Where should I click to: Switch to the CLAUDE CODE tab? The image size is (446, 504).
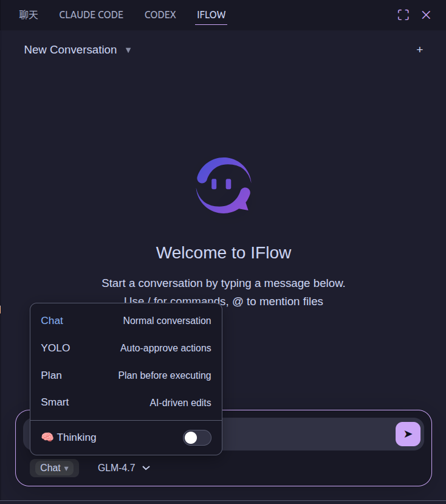pos(91,15)
